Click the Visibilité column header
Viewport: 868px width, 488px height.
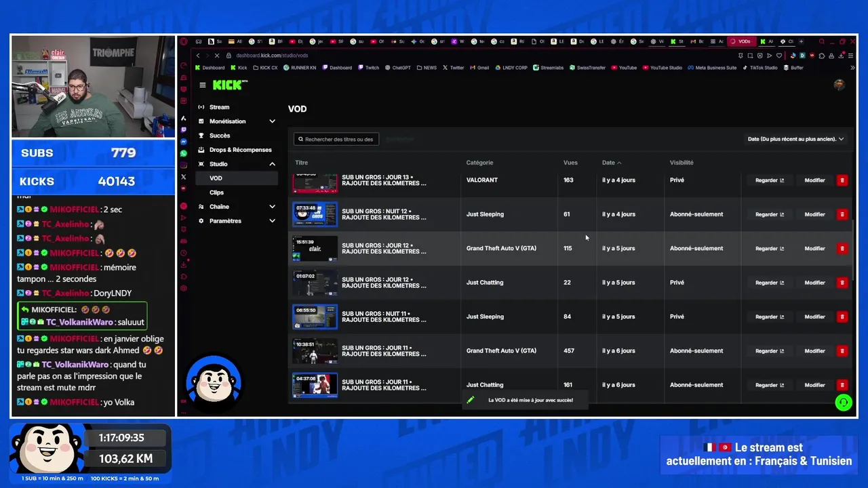coord(682,163)
